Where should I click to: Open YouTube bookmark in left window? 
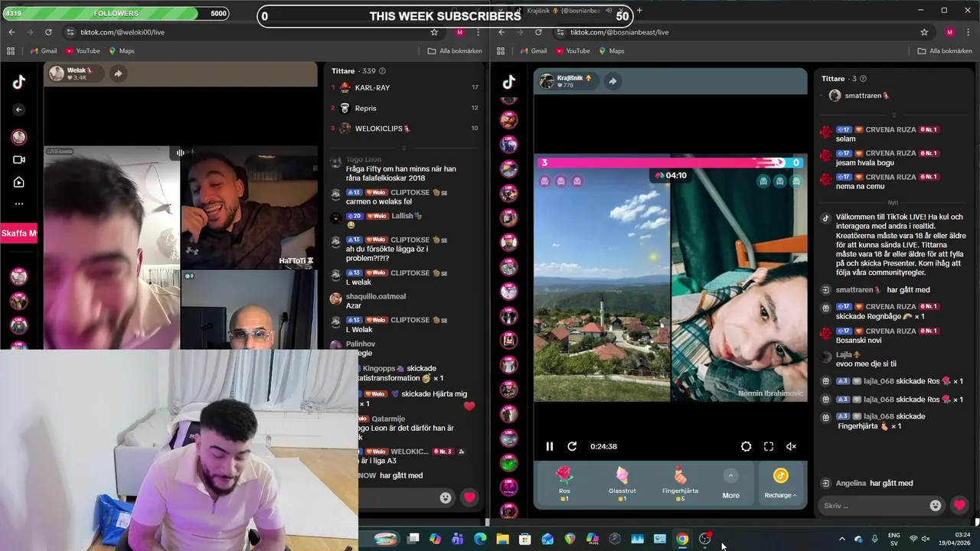click(x=83, y=51)
